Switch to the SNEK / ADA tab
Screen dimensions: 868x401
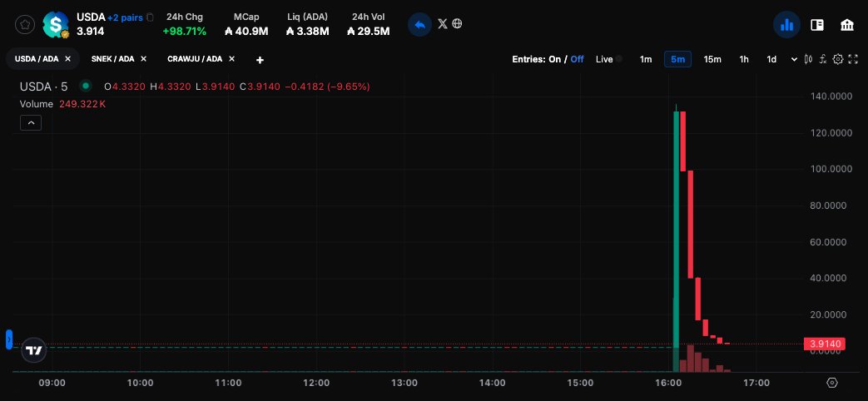113,58
